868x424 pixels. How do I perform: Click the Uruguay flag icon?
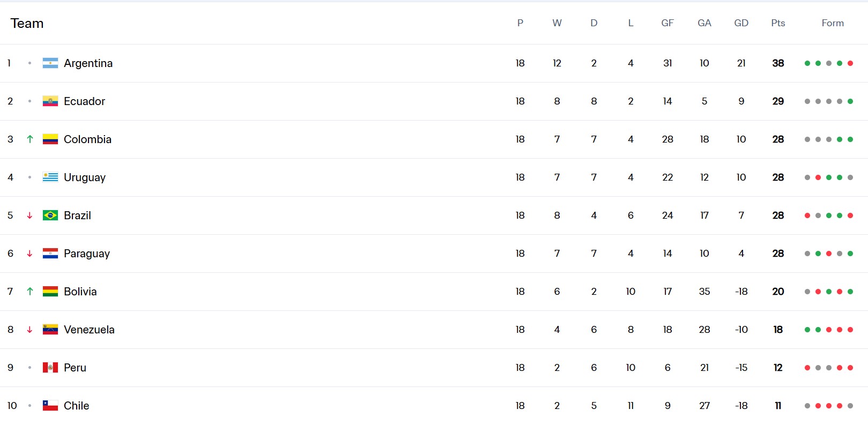pos(50,177)
